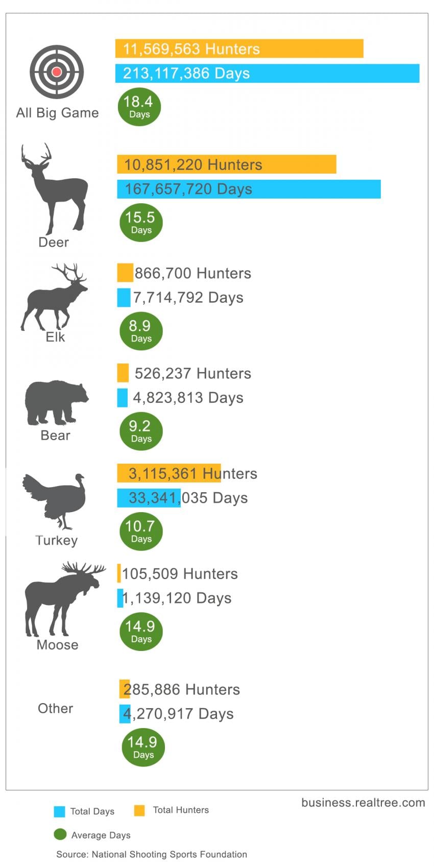
Task: Click the green Average Days legend dot
Action: click(x=60, y=834)
